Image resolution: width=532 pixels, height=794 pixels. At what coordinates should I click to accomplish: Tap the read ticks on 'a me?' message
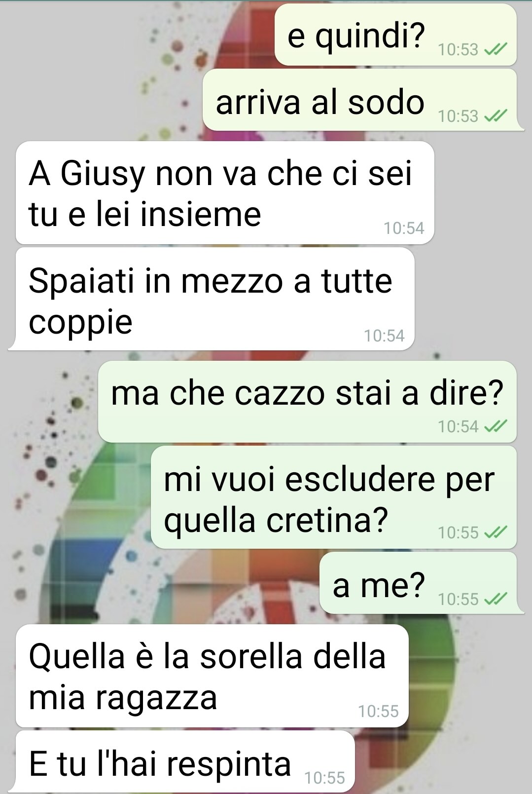point(496,599)
